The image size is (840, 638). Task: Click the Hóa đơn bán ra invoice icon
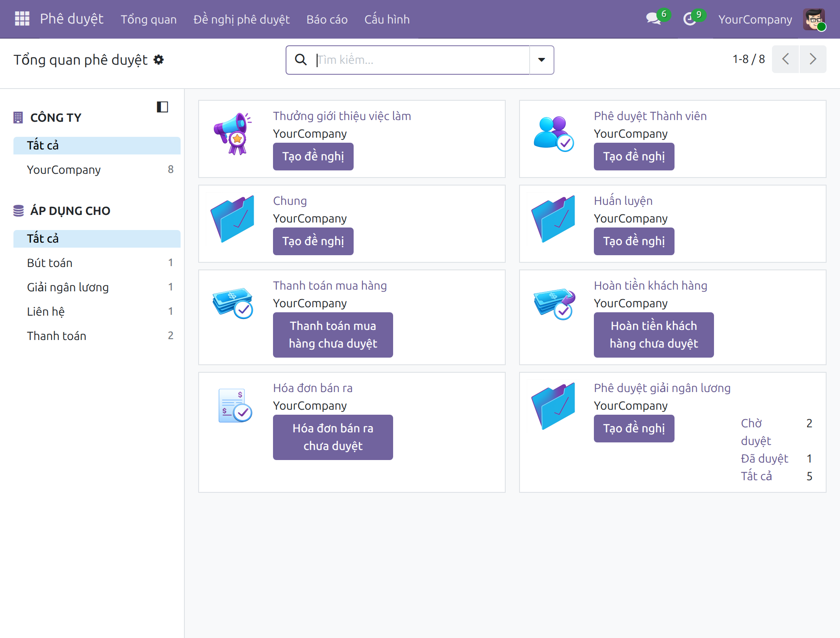click(x=235, y=405)
